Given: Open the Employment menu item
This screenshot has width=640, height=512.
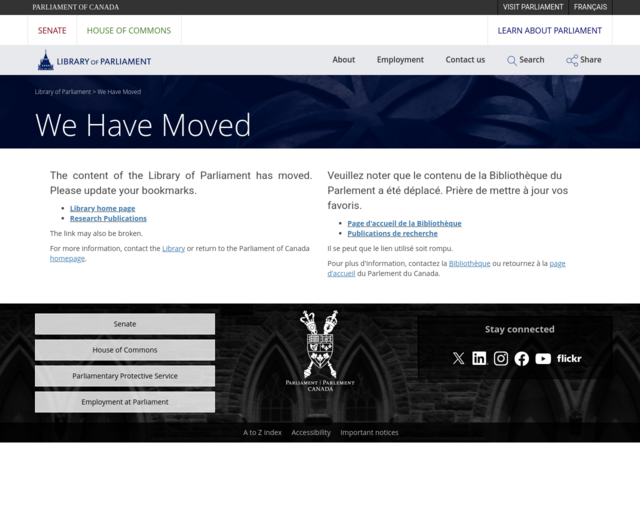Looking at the screenshot, I should [400, 60].
